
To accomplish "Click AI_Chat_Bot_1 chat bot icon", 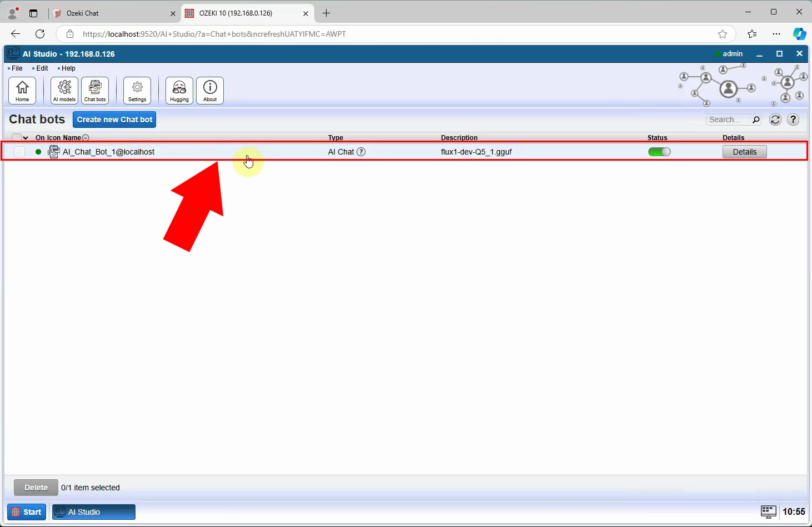I will click(x=54, y=151).
